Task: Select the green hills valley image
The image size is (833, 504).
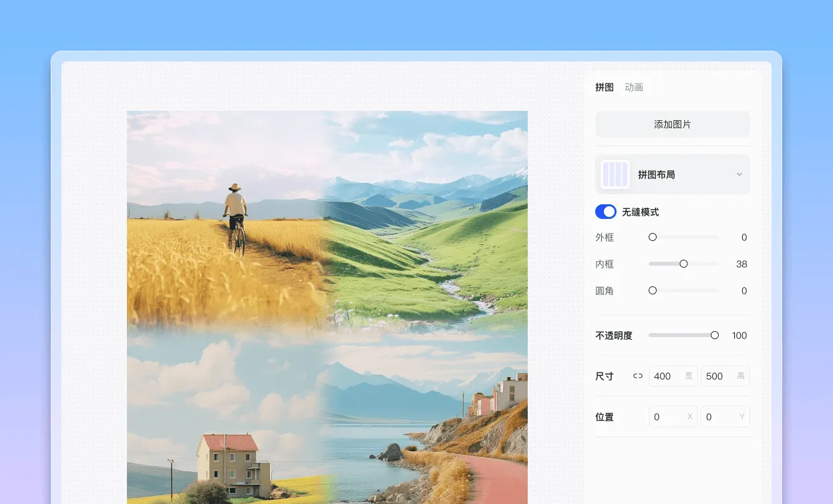Action: [x=428, y=219]
